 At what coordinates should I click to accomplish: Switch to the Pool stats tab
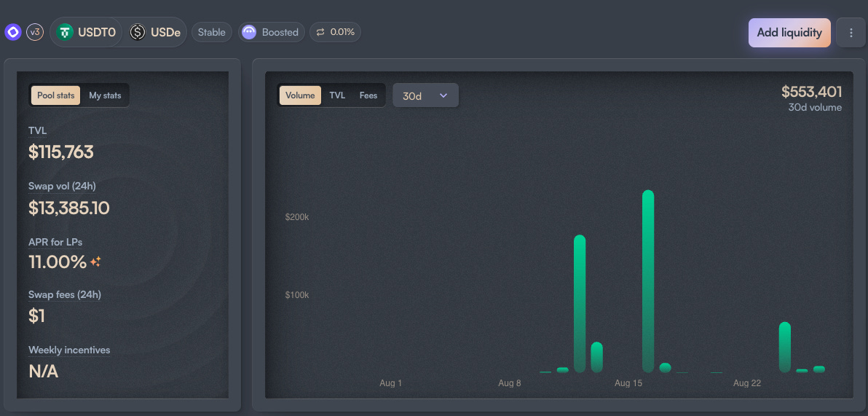coord(56,95)
